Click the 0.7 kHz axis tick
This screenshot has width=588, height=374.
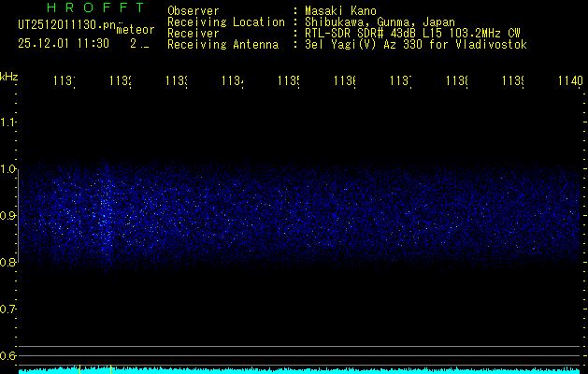tap(8, 309)
